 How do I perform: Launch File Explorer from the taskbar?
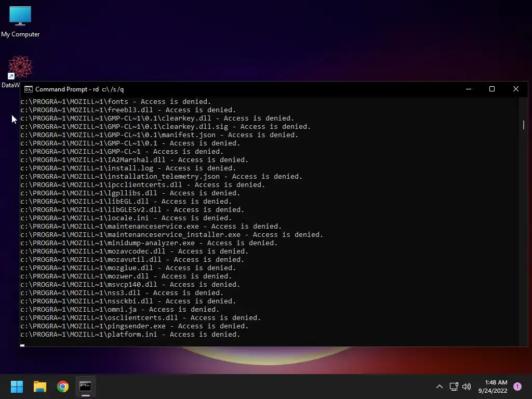39,387
